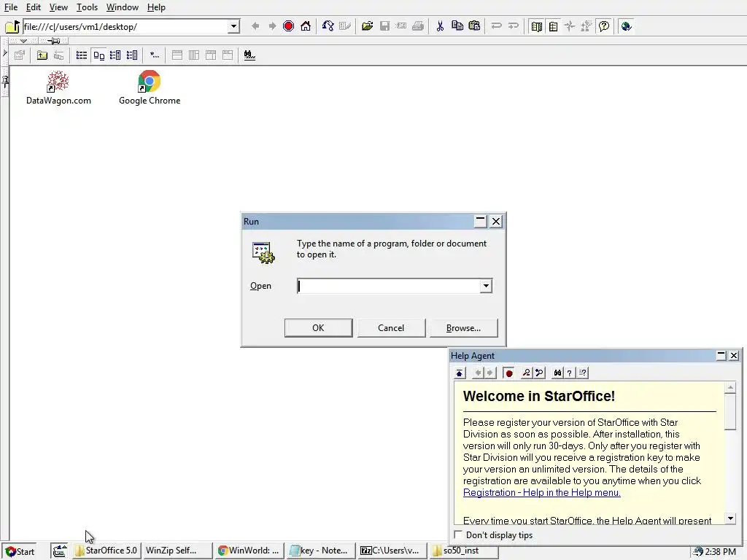Enable the Don't display tips checkbox
The width and height of the screenshot is (747, 560).
(458, 534)
